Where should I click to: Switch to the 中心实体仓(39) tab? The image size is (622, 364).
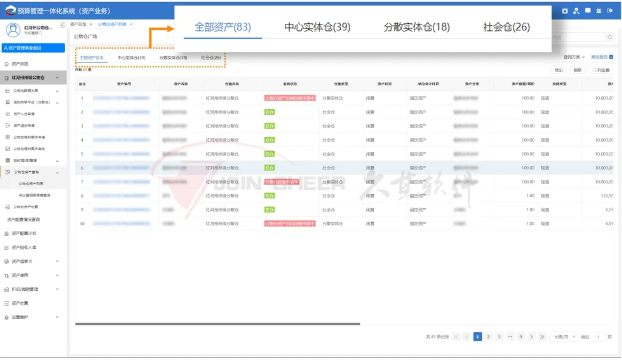[132, 58]
